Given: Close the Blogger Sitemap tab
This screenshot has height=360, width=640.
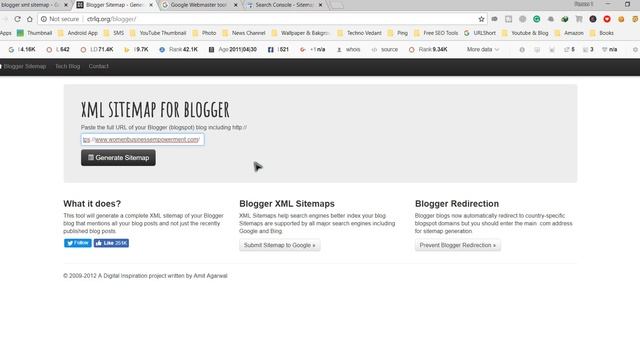Looking at the screenshot, I should pyautogui.click(x=151, y=5).
